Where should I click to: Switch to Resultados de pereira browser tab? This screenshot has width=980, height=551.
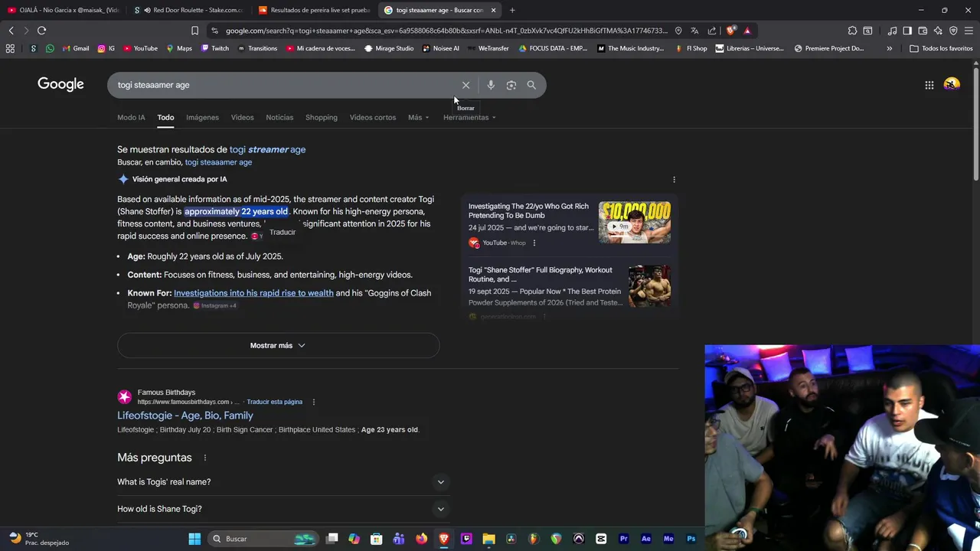tap(314, 10)
